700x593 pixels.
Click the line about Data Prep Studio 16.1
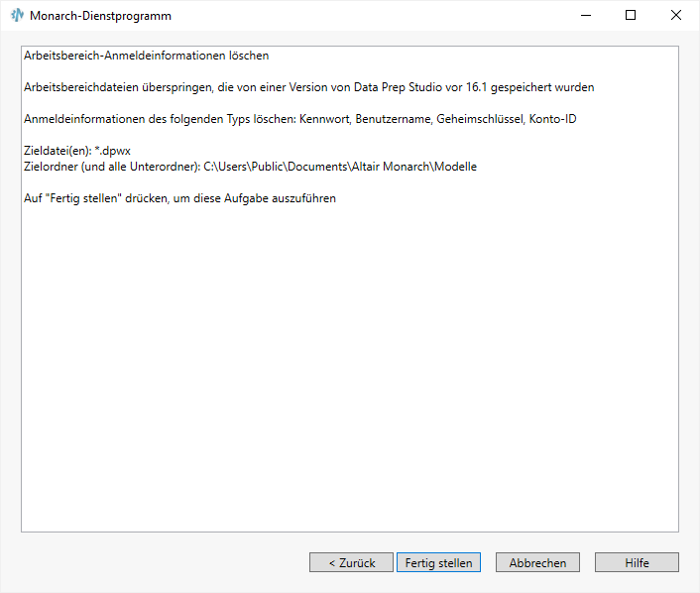tap(309, 87)
